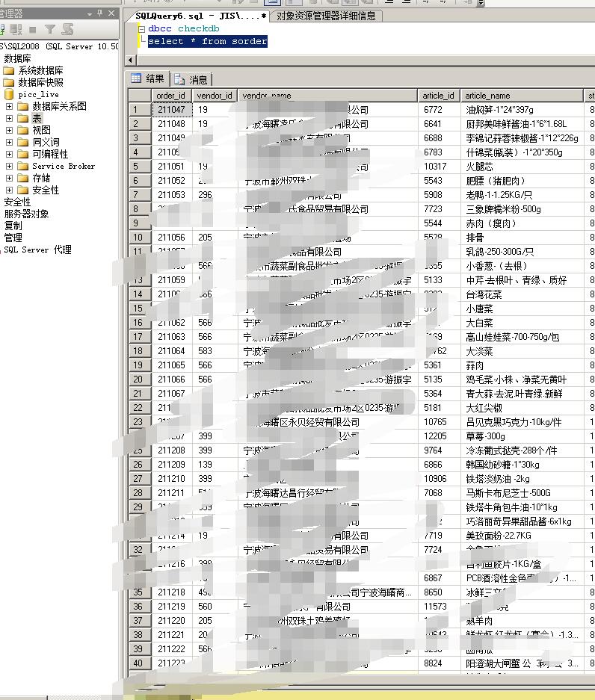Expand the 数据库关系图 node

tap(9, 106)
